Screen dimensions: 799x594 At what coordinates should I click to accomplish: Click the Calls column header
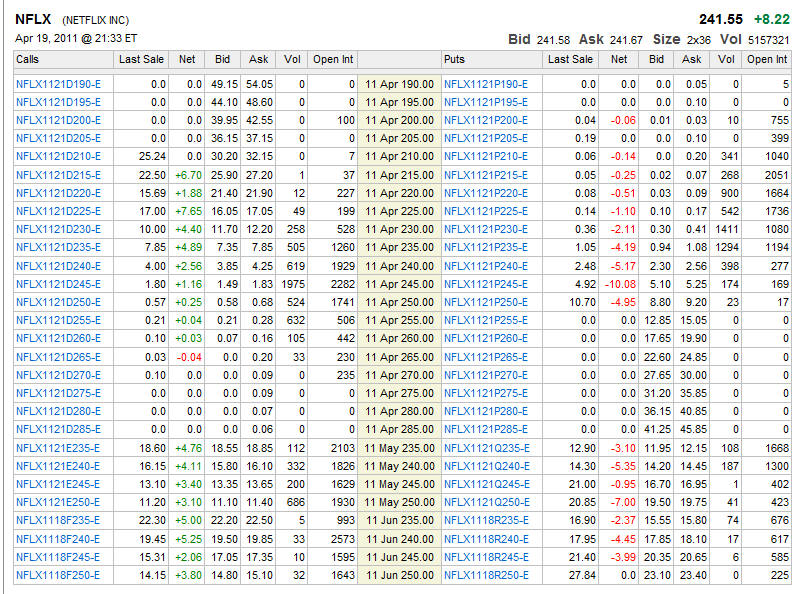(x=28, y=60)
